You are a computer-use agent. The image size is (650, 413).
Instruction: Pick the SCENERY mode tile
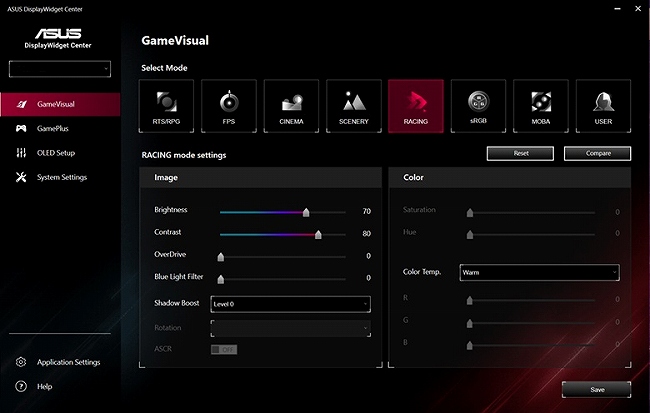point(353,106)
